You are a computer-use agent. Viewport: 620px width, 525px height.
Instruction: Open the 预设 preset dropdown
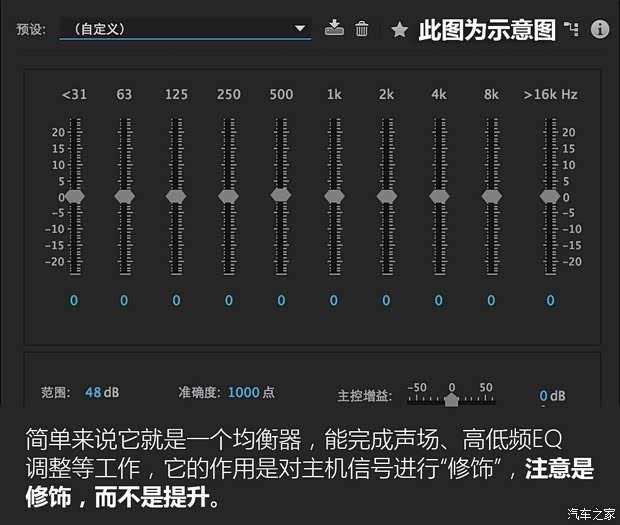(x=185, y=28)
